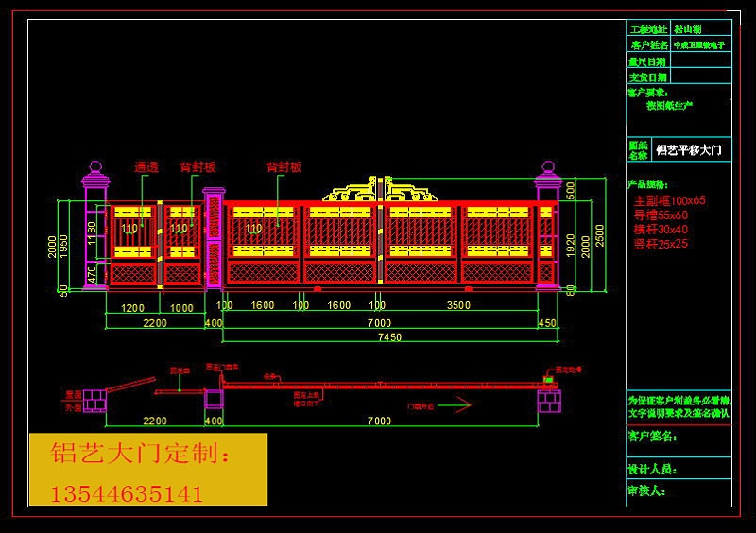
Task: Select the right purple pillar cap
Action: [547, 174]
